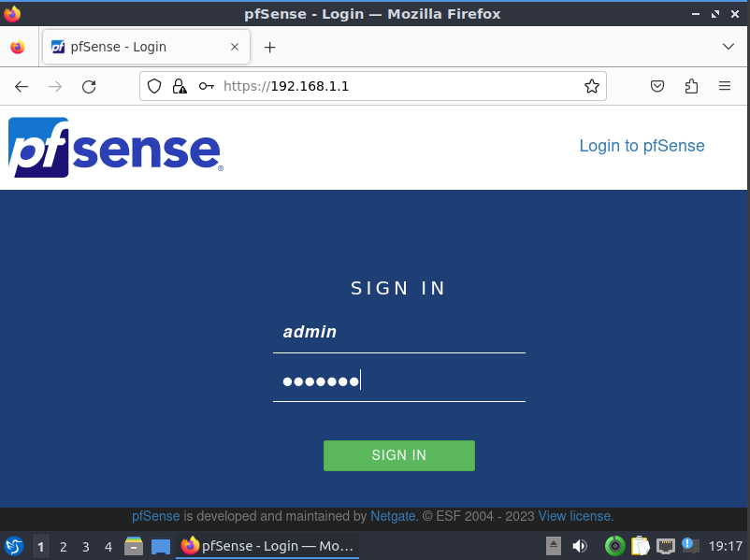Open the clipboard manager tray icon

click(x=641, y=546)
